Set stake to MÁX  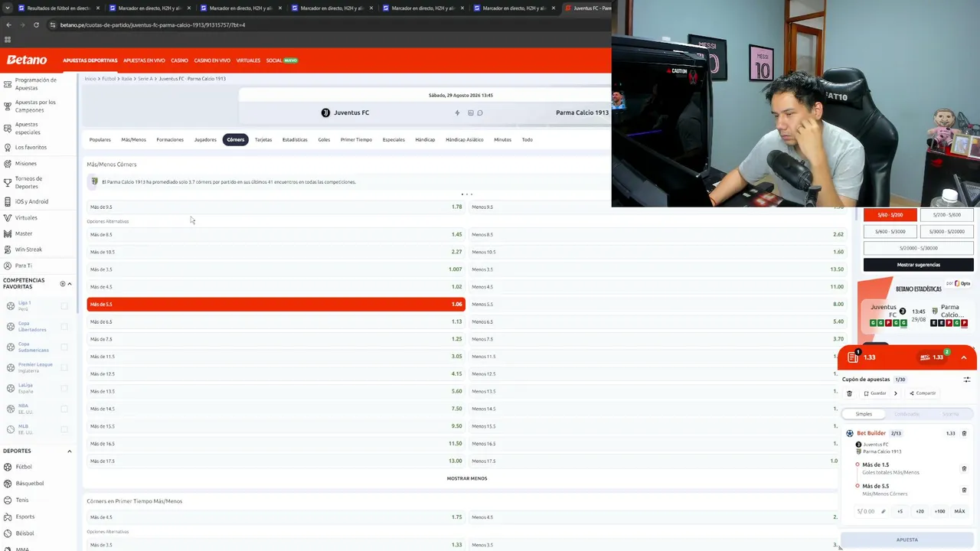pos(959,511)
